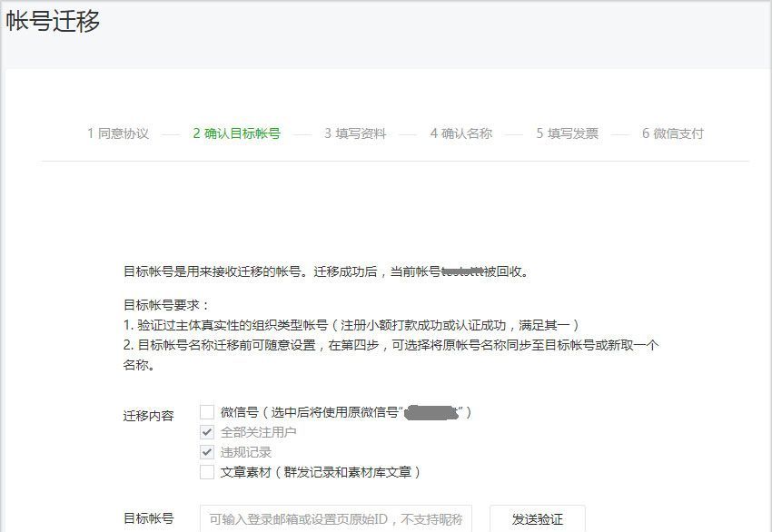Select step 4 确认名称

[460, 133]
